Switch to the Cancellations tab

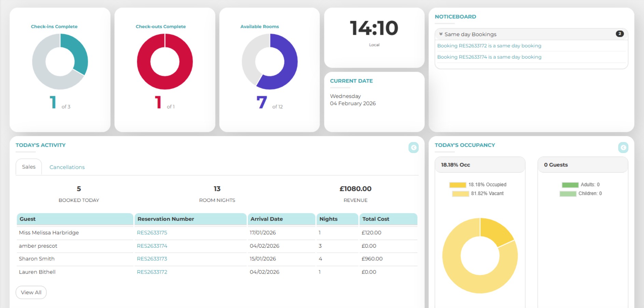click(x=67, y=167)
